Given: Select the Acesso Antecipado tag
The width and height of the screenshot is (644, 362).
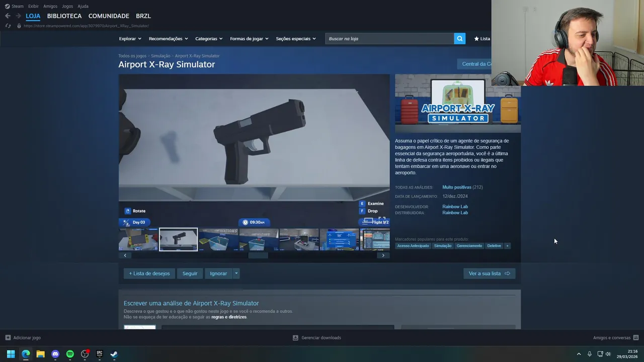Looking at the screenshot, I should (413, 246).
